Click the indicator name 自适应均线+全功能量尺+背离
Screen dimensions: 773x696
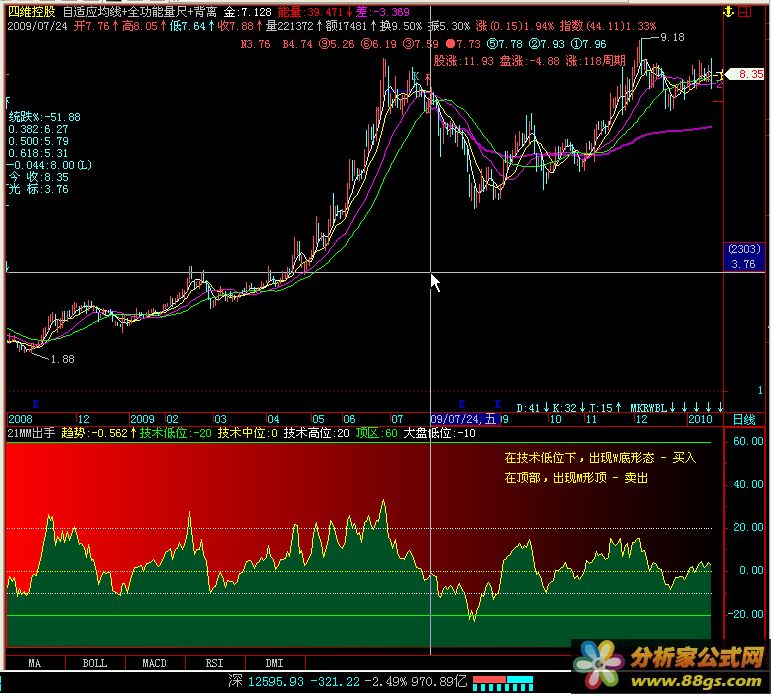pyautogui.click(x=140, y=12)
